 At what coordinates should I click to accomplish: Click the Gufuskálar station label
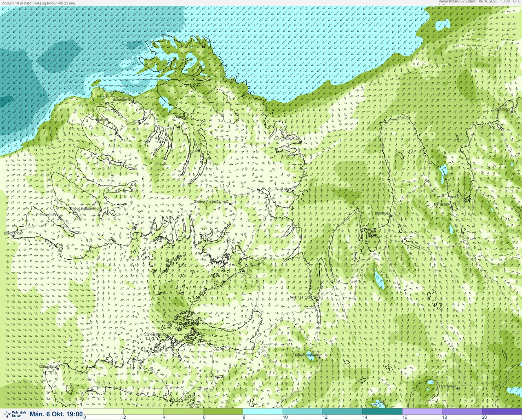click(x=48, y=367)
